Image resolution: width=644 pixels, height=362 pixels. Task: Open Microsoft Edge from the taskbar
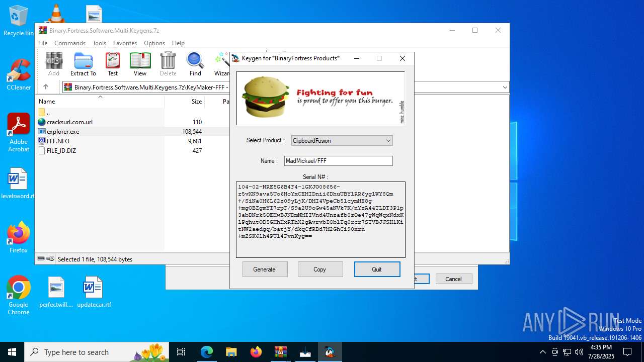pyautogui.click(x=207, y=352)
